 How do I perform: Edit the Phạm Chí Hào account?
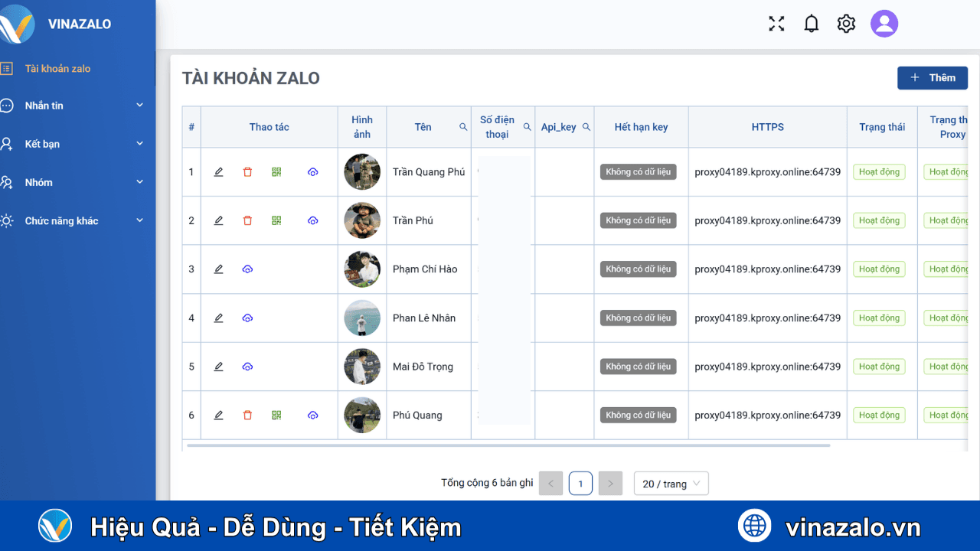tap(218, 269)
